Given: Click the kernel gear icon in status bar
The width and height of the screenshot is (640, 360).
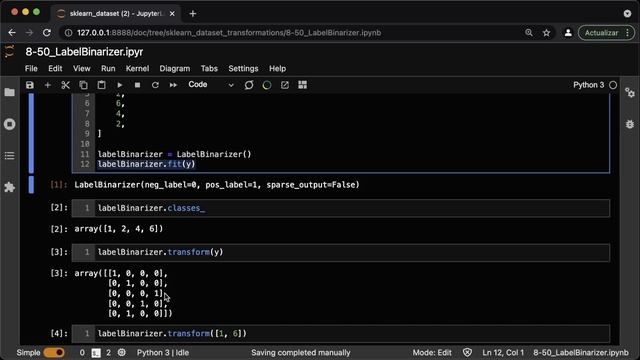Looking at the screenshot, I should click(122, 352).
